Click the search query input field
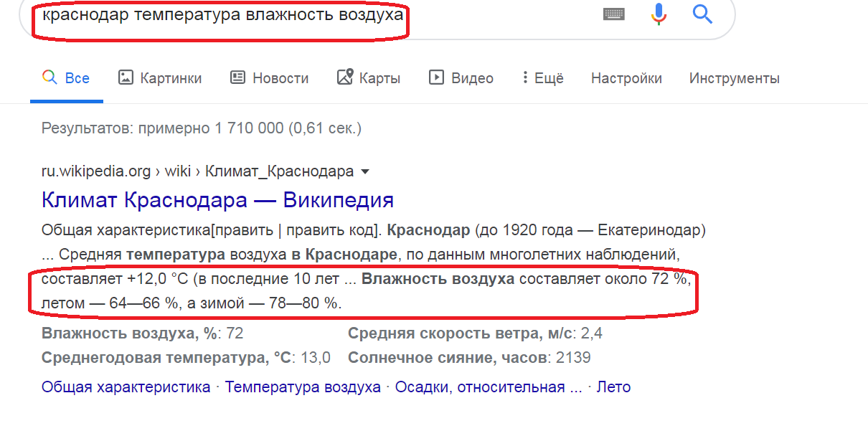This screenshot has height=431, width=868. point(222,14)
